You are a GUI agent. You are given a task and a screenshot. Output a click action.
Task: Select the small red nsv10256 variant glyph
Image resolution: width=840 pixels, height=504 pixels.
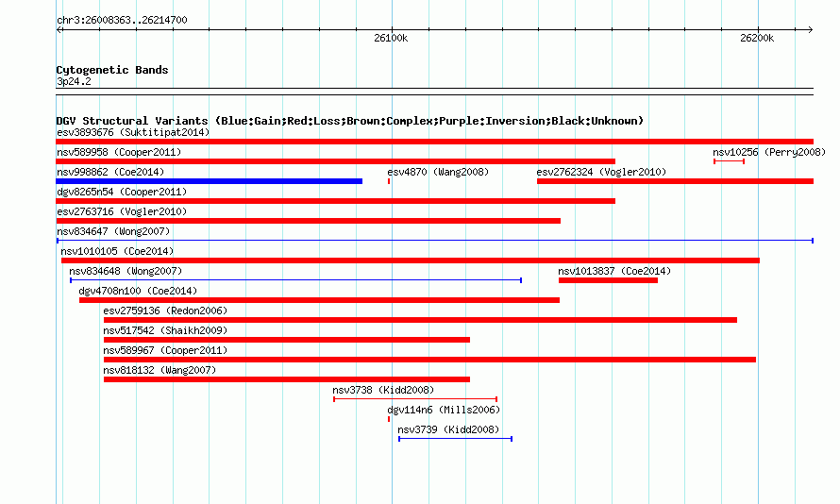(730, 161)
